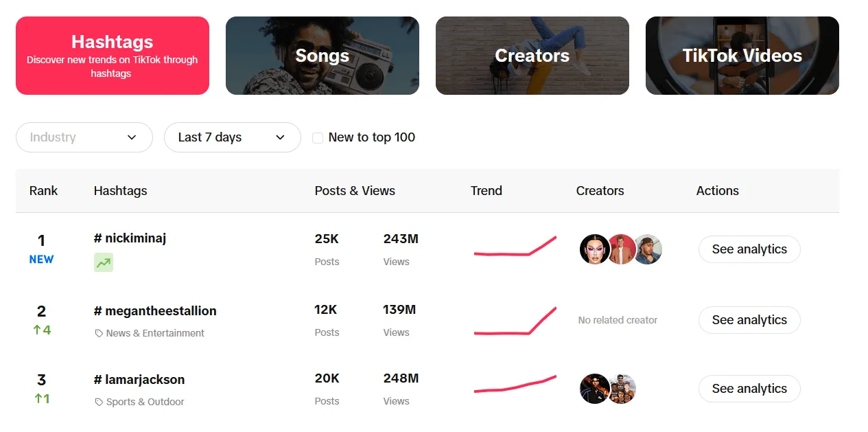Image resolution: width=868 pixels, height=432 pixels.
Task: Click the NEW badge under rank 1
Action: (x=41, y=260)
